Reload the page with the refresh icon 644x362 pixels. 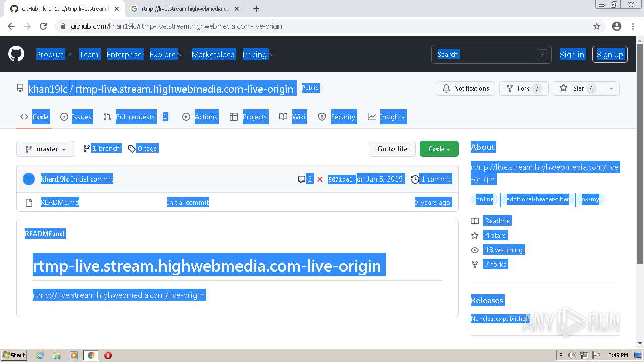(43, 26)
